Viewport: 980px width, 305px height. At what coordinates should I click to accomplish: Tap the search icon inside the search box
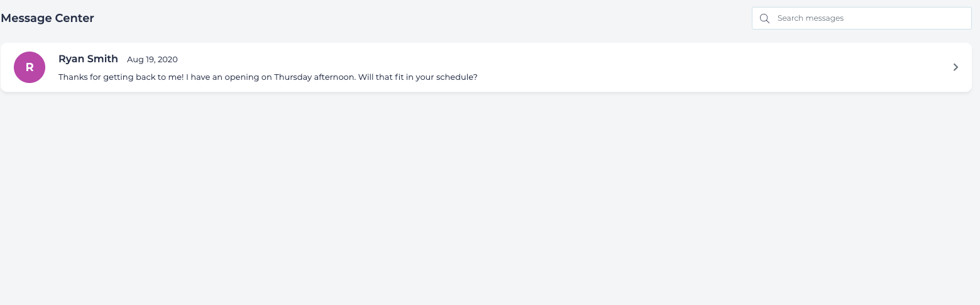click(764, 18)
